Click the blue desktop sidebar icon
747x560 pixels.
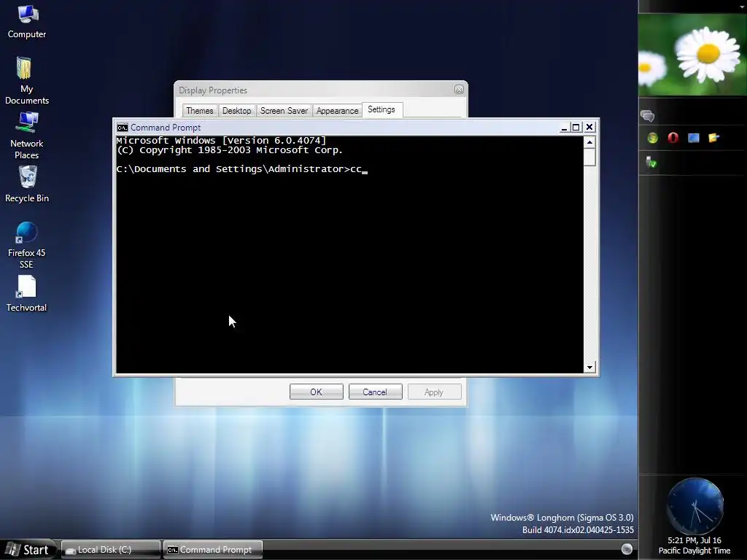pyautogui.click(x=693, y=138)
